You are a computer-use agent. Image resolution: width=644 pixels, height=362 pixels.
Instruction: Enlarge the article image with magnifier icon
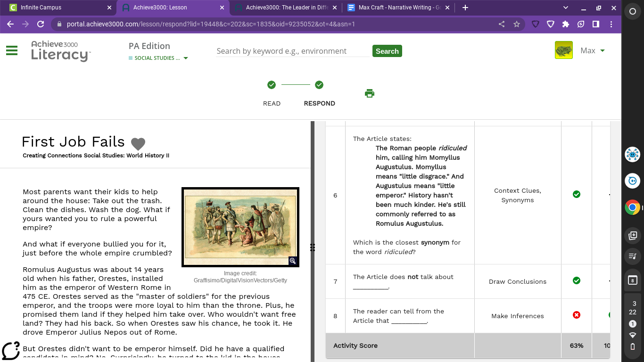[x=292, y=261]
